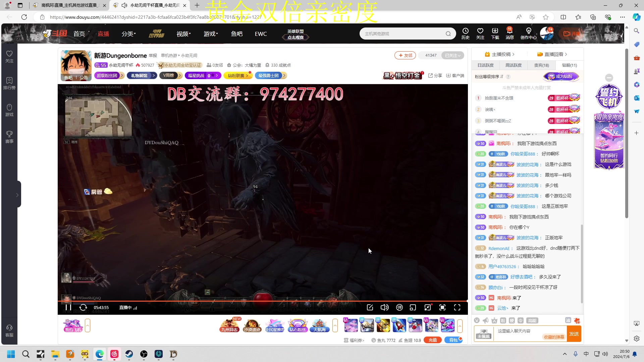Open the Windows Start menu

[x=11, y=354]
